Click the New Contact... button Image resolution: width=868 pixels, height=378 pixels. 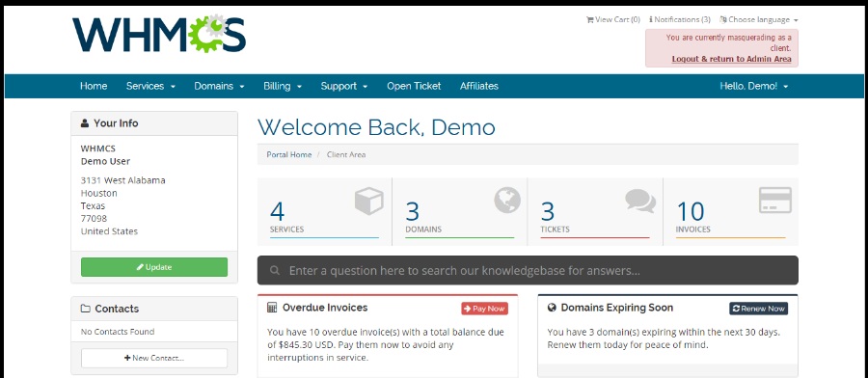pos(154,358)
